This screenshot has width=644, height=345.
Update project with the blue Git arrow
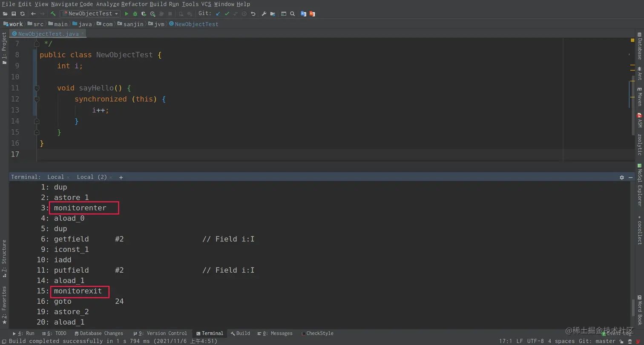[x=218, y=14]
